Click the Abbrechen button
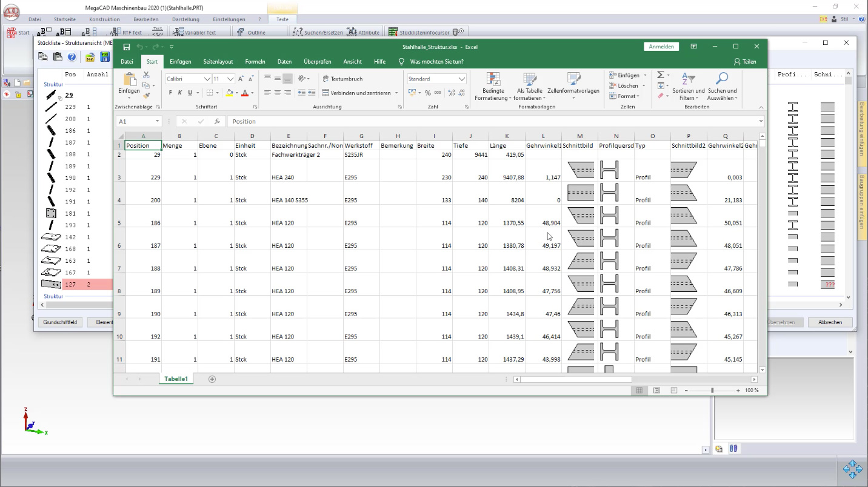This screenshot has width=868, height=487. [829, 322]
